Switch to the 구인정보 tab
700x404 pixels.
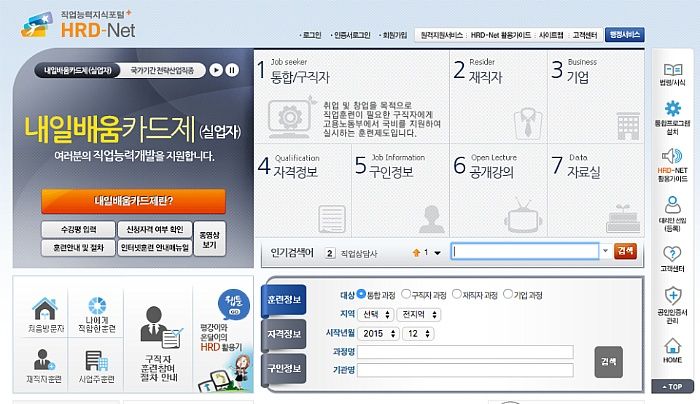283,368
